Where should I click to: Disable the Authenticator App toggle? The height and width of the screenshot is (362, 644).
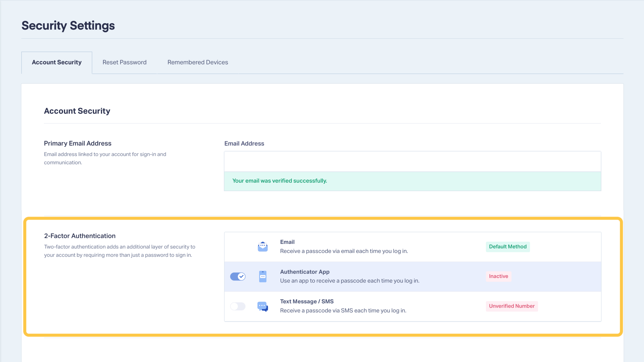coord(238,276)
